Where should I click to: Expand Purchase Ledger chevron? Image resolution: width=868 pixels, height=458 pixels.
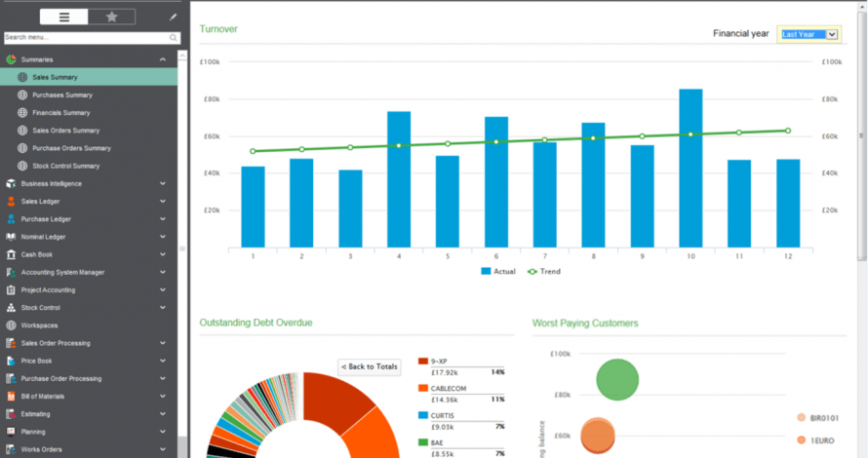click(x=163, y=219)
